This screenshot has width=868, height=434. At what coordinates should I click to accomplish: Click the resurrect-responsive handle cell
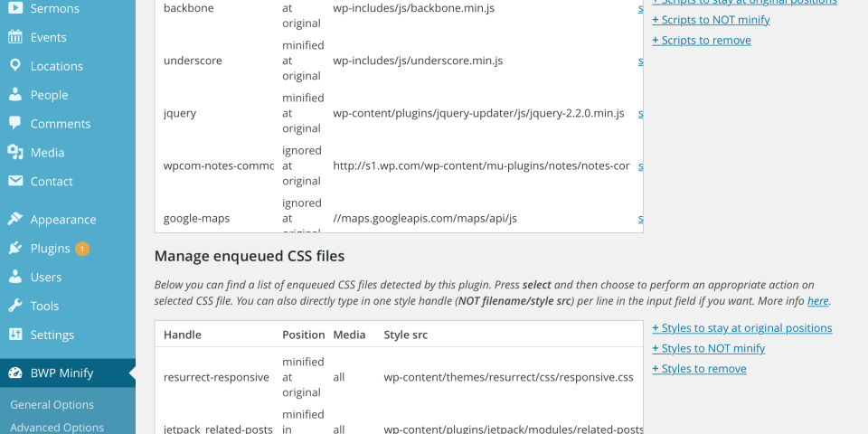[x=216, y=377]
